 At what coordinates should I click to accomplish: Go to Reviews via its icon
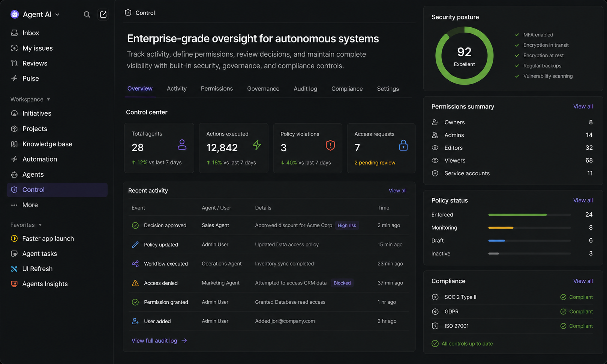point(14,63)
